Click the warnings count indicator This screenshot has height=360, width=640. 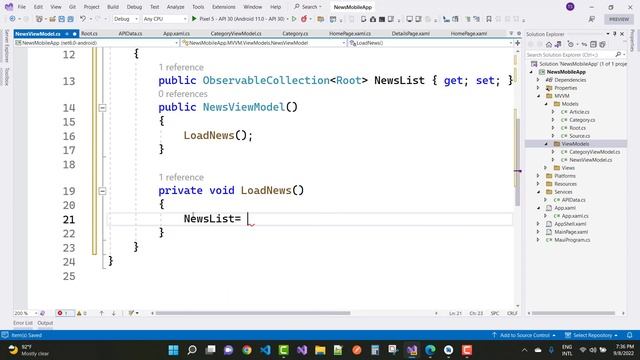click(82, 313)
